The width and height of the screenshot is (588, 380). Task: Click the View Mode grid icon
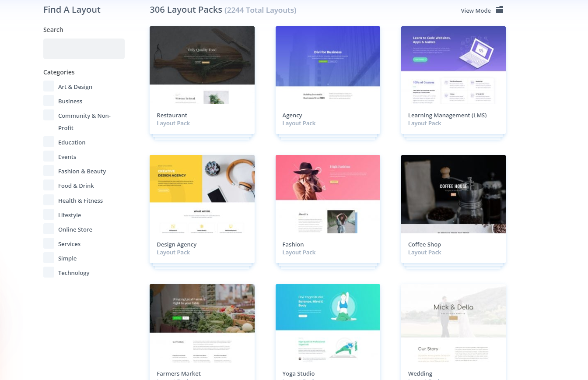pos(500,10)
